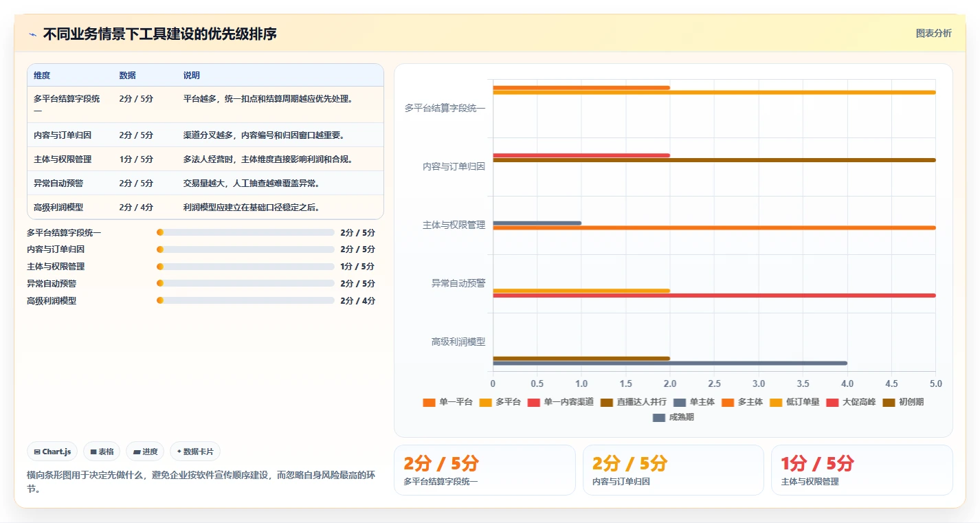Viewport: 980px width, 523px height.
Task: Click the 异常自动预警 y-axis label in chart
Action: coord(458,283)
